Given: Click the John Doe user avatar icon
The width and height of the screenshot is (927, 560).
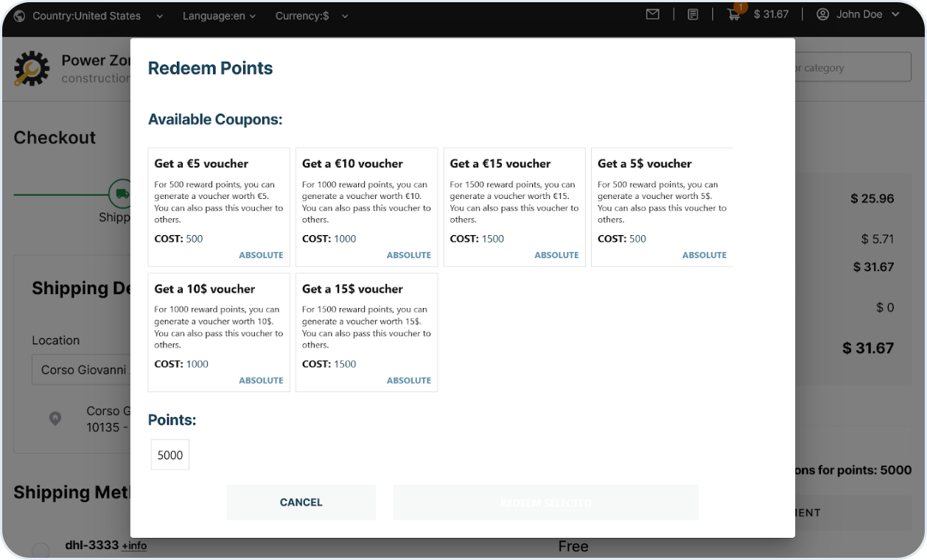Looking at the screenshot, I should (x=822, y=15).
